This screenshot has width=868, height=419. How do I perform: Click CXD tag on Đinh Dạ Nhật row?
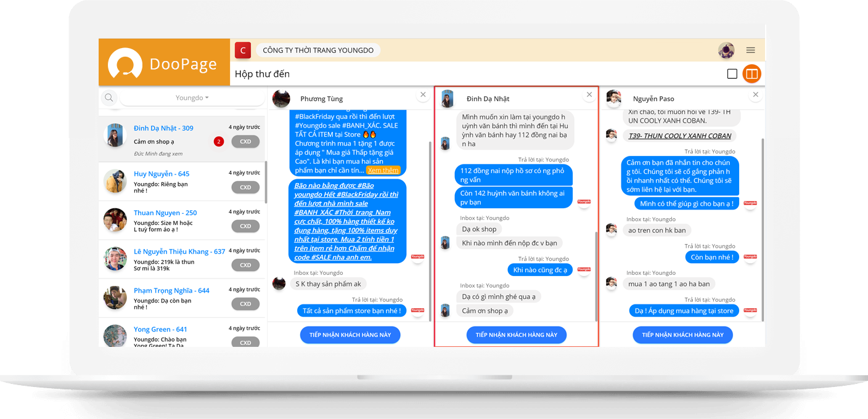pos(245,142)
